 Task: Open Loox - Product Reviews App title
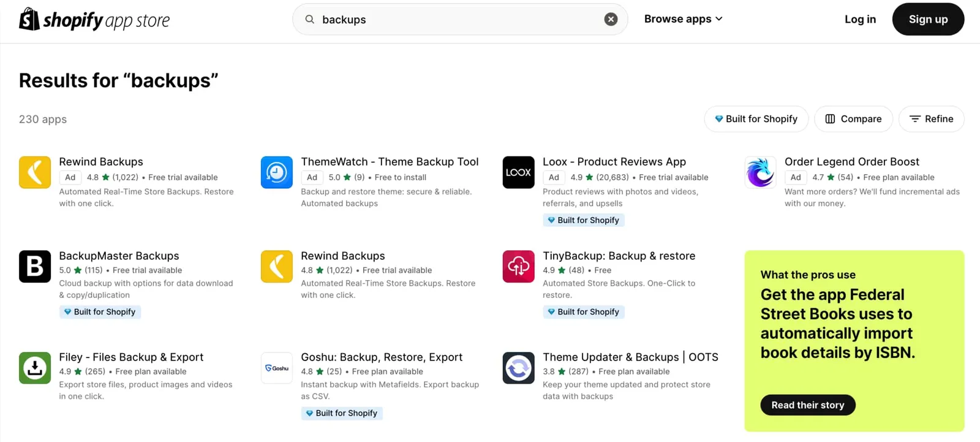614,162
